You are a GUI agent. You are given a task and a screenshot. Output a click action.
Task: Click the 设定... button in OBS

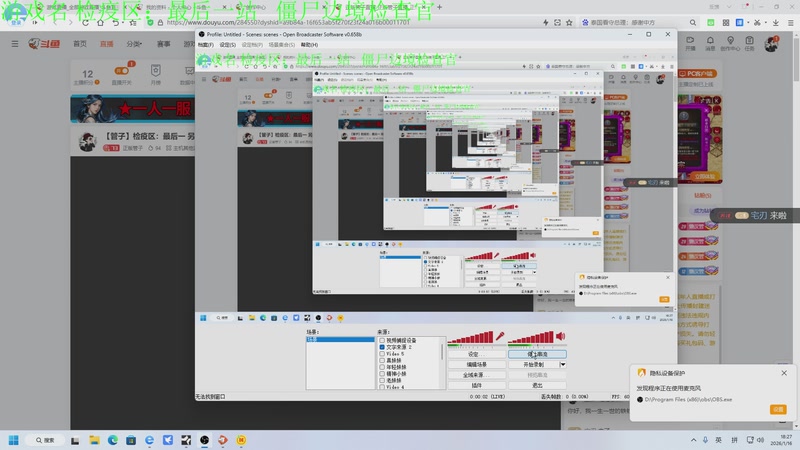pos(477,354)
